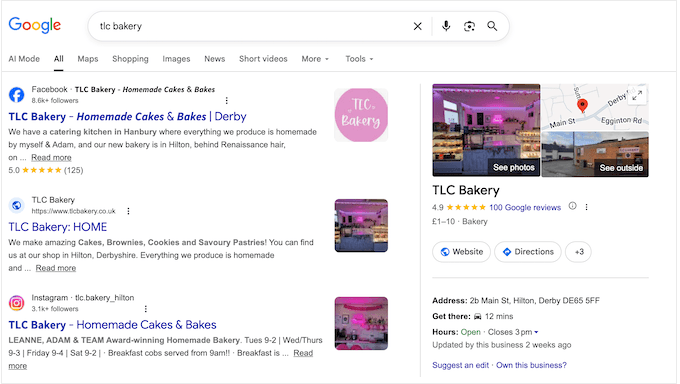The image size is (680, 384).
Task: Expand opening hours next to Closes 3 pm
Action: pos(536,332)
